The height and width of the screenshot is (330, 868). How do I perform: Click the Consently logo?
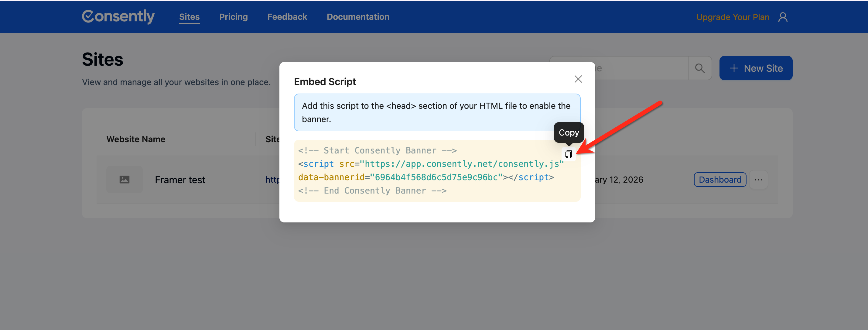pos(118,16)
